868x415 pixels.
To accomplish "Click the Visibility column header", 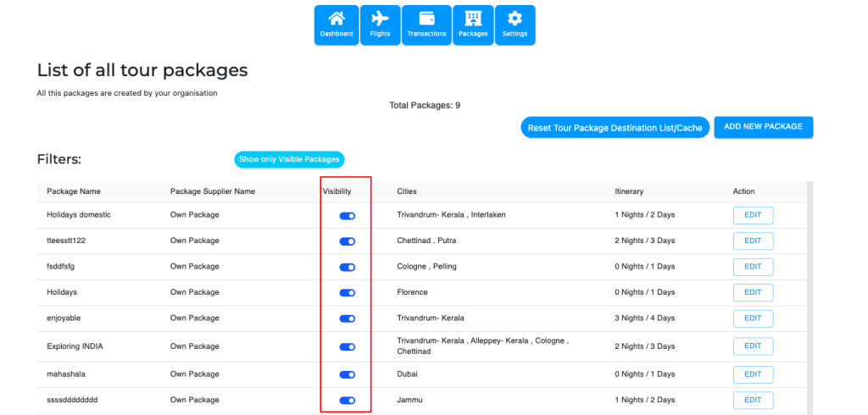I will [337, 191].
